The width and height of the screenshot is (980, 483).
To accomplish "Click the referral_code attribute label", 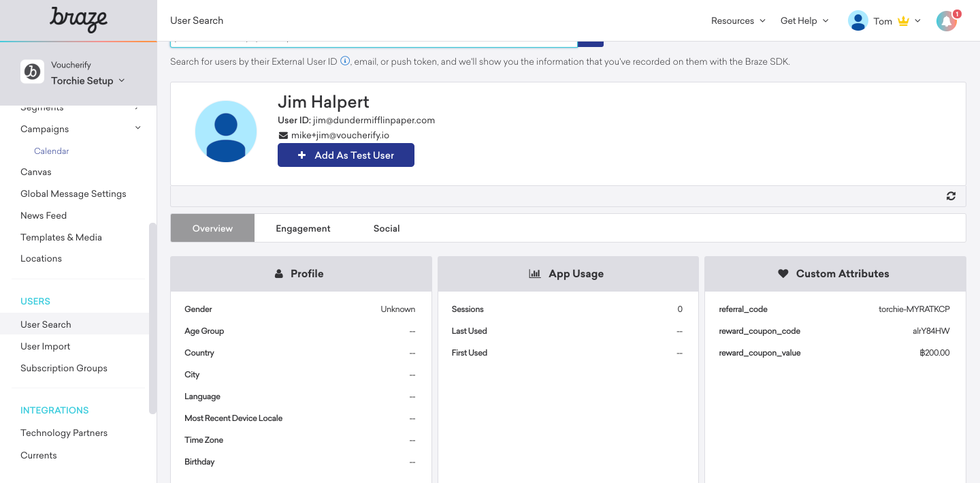I will pyautogui.click(x=743, y=309).
